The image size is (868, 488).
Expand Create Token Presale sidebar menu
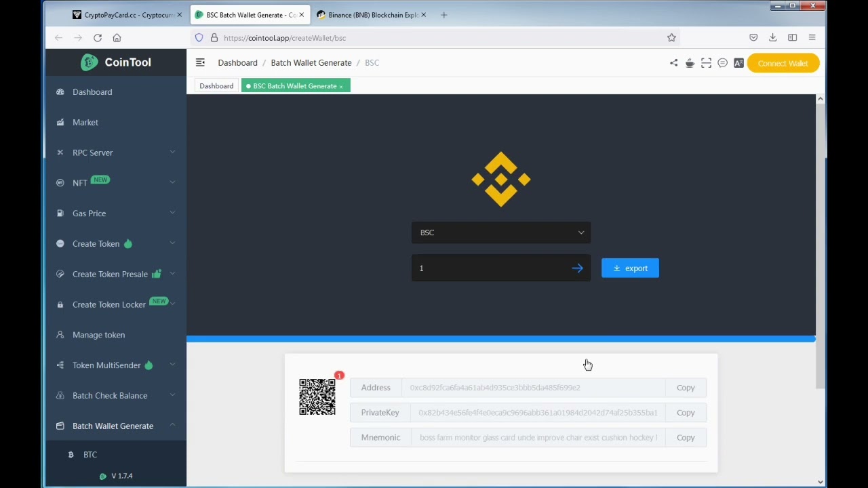(116, 274)
